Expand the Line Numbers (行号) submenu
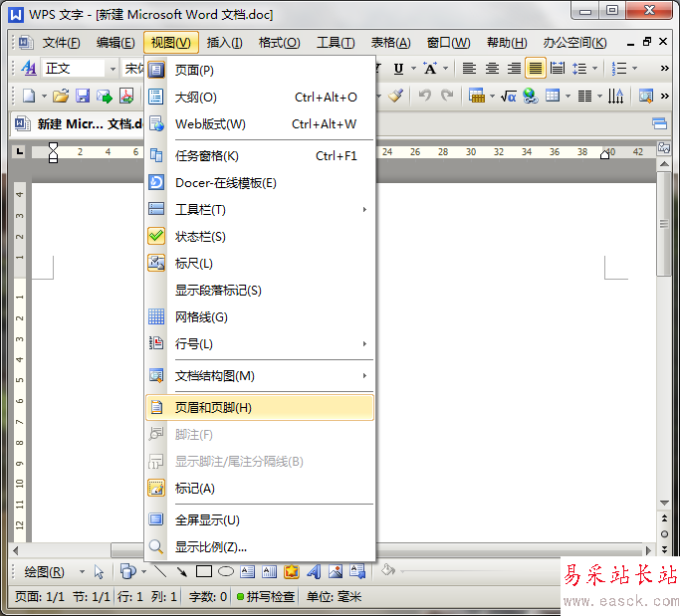 point(260,344)
